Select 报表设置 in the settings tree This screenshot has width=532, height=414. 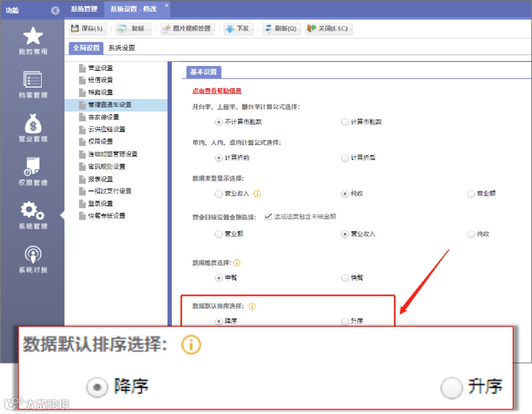point(100,179)
